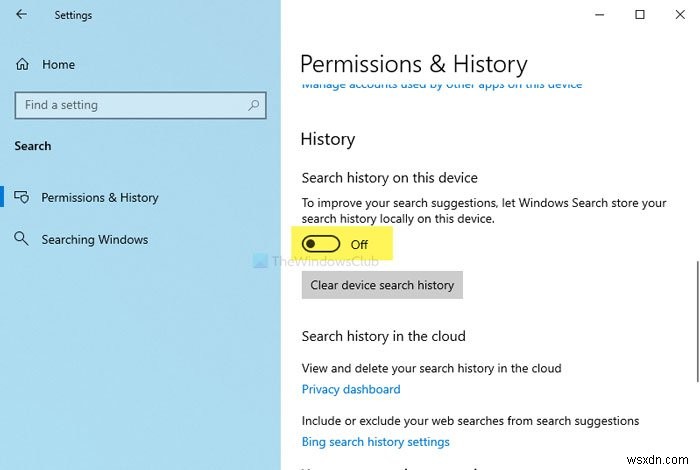Go back using the Settings back arrow

(21, 14)
